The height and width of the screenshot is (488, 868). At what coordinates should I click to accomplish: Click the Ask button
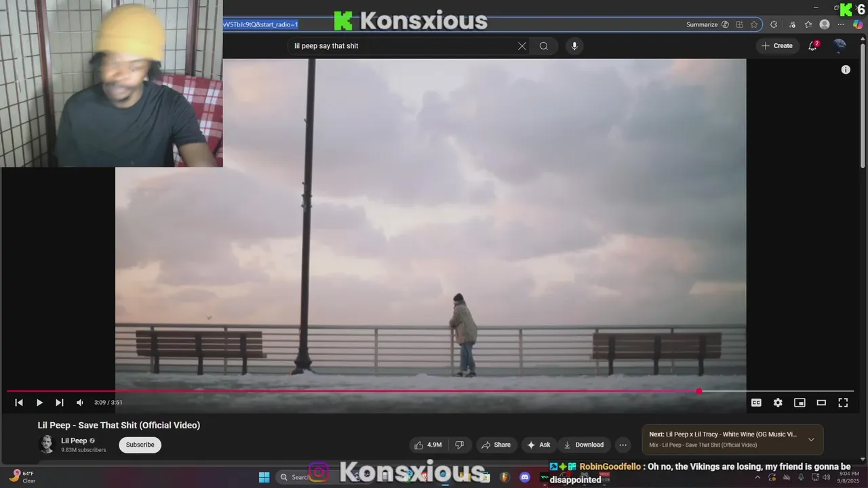[x=538, y=445]
